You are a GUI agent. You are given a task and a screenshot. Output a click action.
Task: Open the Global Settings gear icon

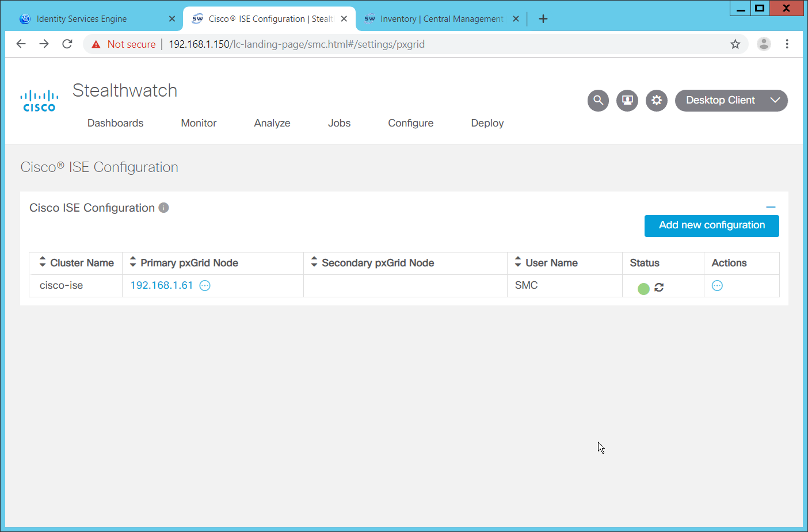tap(656, 101)
